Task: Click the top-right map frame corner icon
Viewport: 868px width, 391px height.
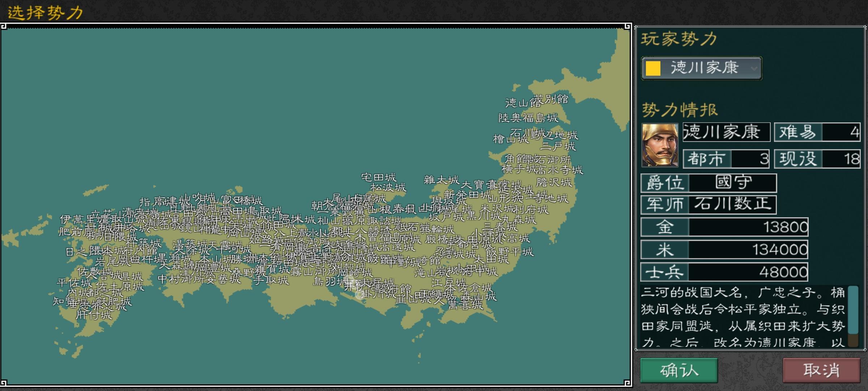Action: [627, 26]
